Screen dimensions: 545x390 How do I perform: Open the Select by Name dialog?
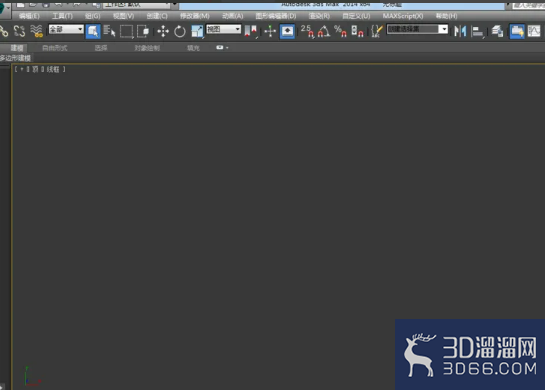pos(109,31)
